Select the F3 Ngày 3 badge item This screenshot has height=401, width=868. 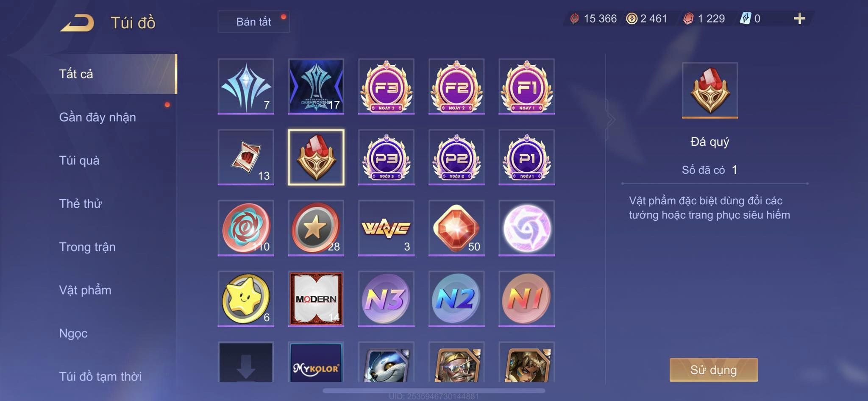click(x=386, y=86)
